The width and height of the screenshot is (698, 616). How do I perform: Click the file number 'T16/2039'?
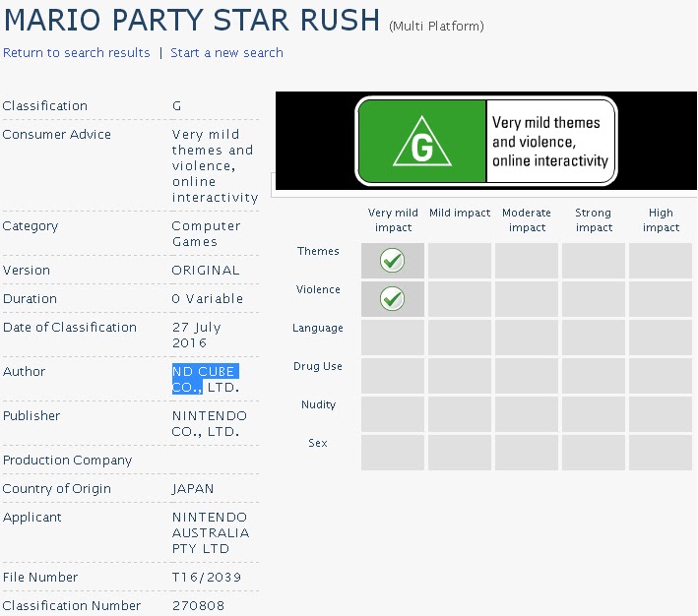(207, 578)
